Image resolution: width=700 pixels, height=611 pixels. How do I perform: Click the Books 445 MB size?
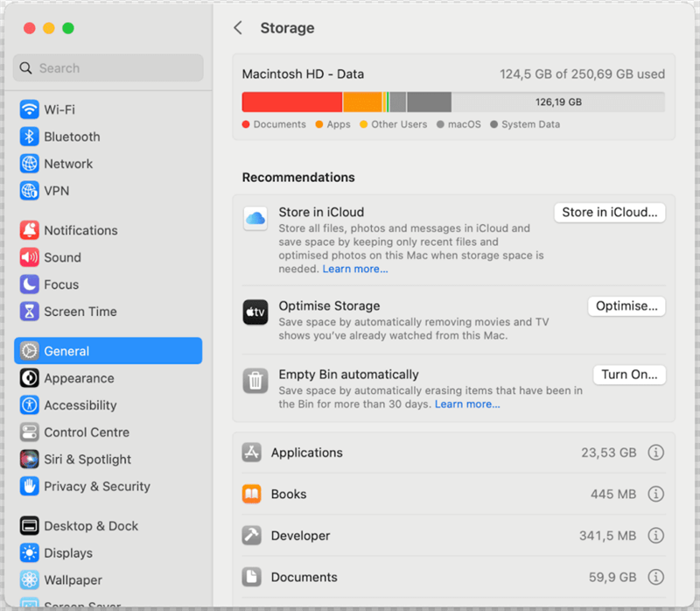pyautogui.click(x=613, y=495)
